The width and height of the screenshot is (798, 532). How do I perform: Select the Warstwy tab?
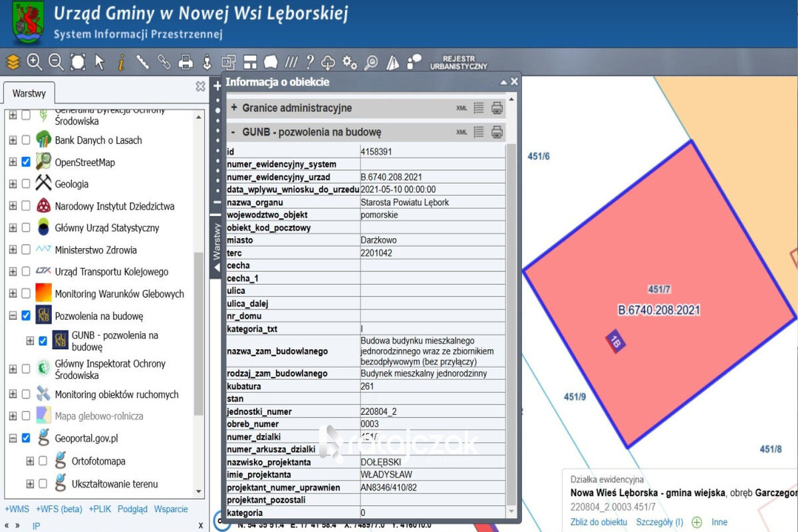click(29, 94)
